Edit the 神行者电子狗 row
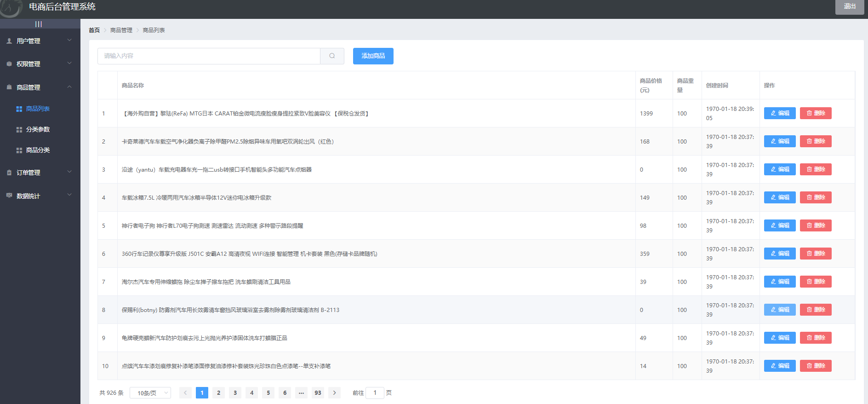 click(x=780, y=225)
